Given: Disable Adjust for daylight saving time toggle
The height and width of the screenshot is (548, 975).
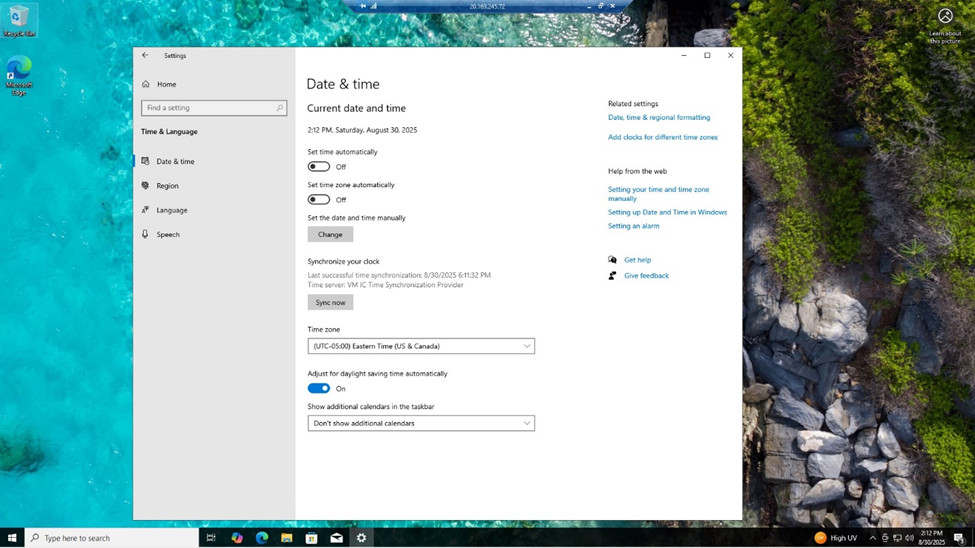Looking at the screenshot, I should coord(319,388).
